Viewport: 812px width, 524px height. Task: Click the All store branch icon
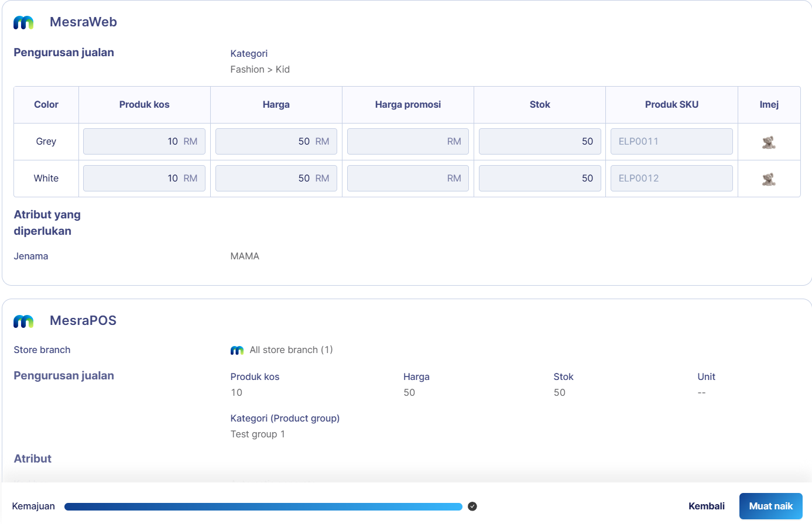(x=237, y=350)
